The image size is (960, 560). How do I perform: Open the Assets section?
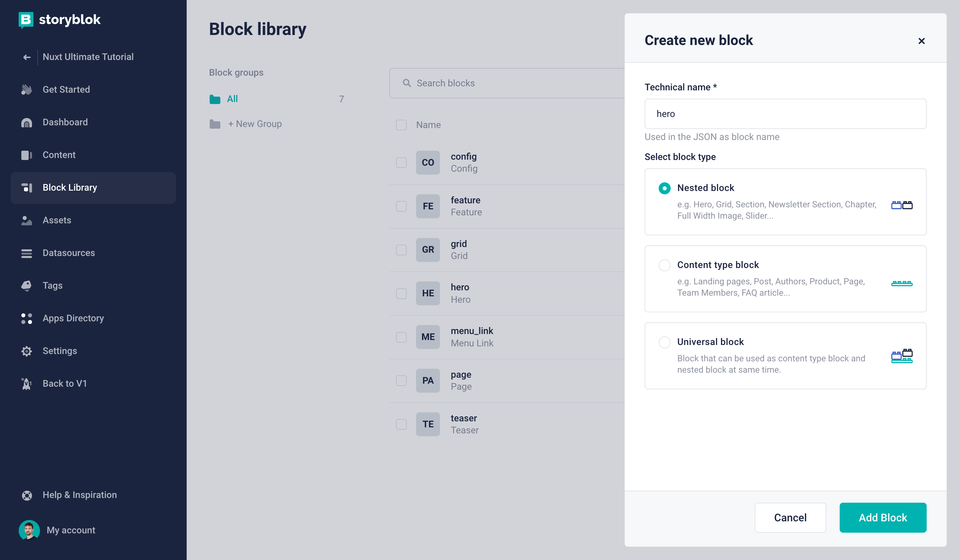[93, 221]
